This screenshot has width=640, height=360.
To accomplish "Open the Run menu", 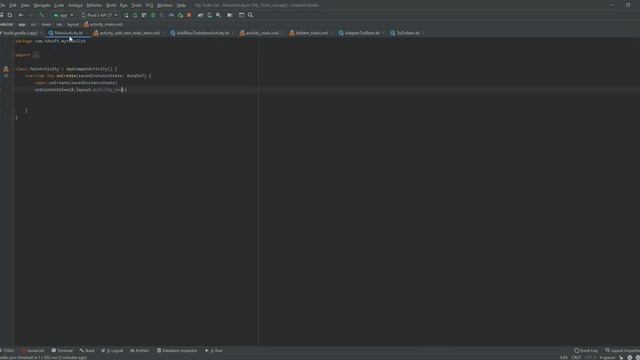I will coord(124,5).
